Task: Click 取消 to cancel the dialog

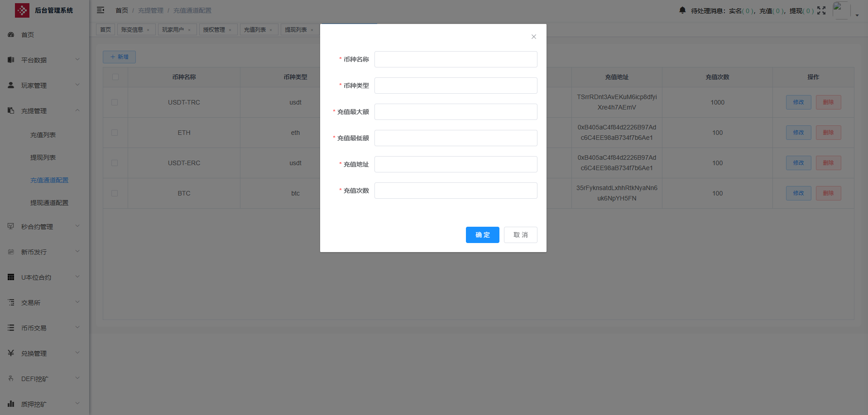Action: 521,235
